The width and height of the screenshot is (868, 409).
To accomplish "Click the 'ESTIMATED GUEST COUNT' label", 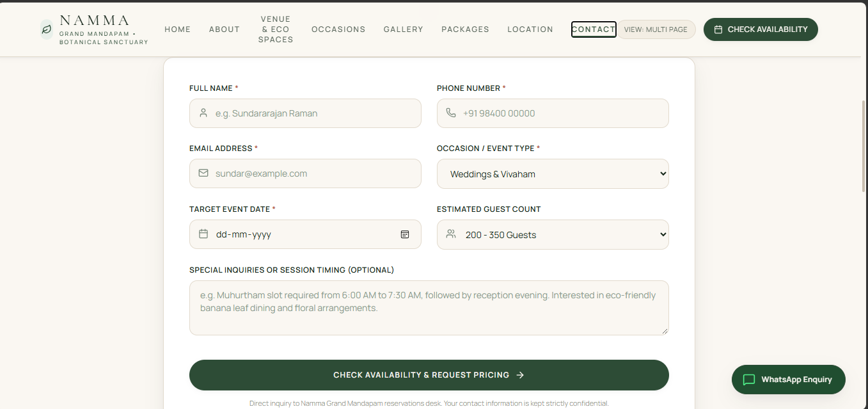I will pyautogui.click(x=489, y=209).
